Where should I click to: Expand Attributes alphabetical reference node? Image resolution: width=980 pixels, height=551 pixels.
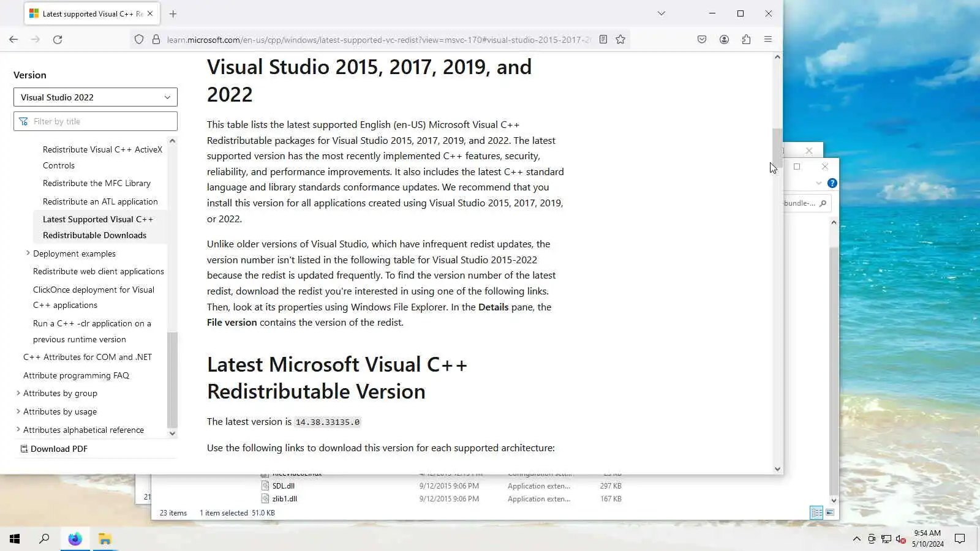point(18,430)
